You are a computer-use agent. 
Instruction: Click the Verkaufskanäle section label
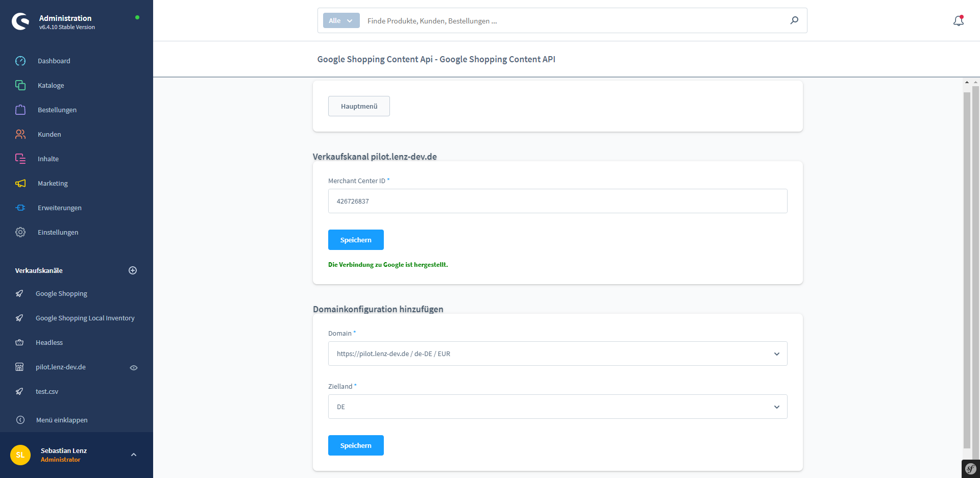click(x=39, y=270)
